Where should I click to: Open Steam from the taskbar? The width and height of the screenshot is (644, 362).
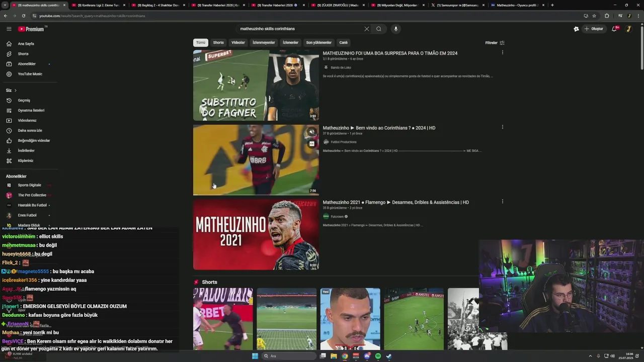tap(389, 356)
